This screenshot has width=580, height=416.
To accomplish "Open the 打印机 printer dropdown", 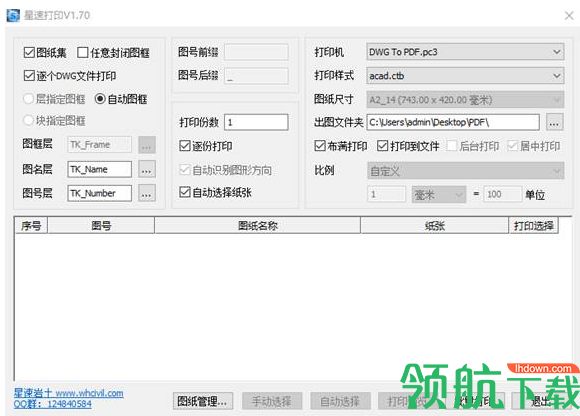I will pyautogui.click(x=465, y=52).
